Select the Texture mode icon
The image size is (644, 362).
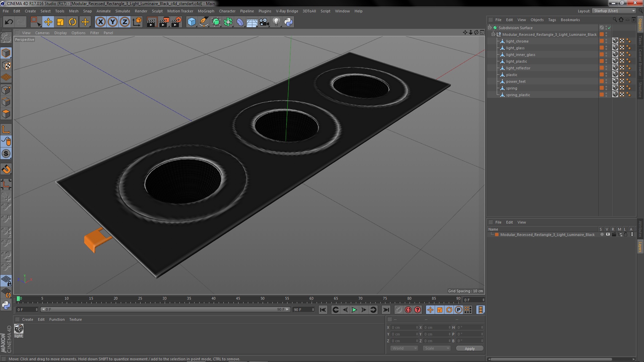6,65
